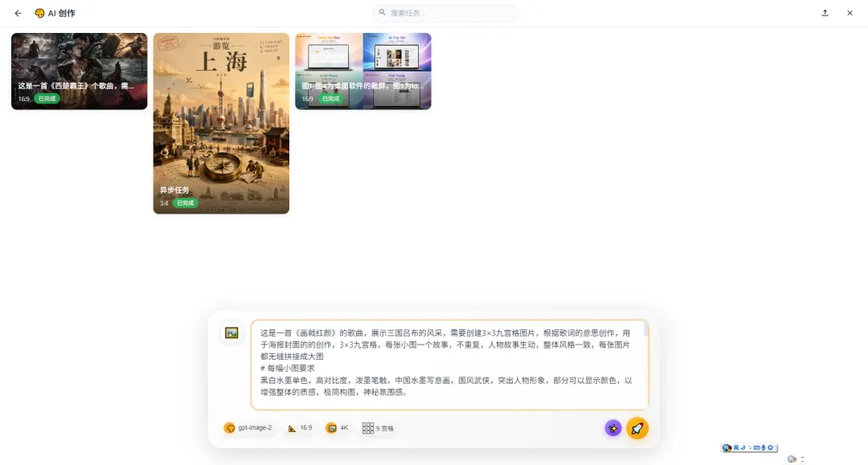The image size is (868, 465).
Task: Click the image attachment icon beside prompt
Action: 231,332
